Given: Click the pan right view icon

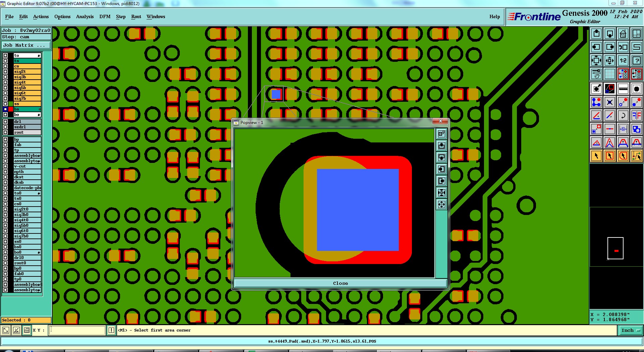Looking at the screenshot, I should pos(610,47).
